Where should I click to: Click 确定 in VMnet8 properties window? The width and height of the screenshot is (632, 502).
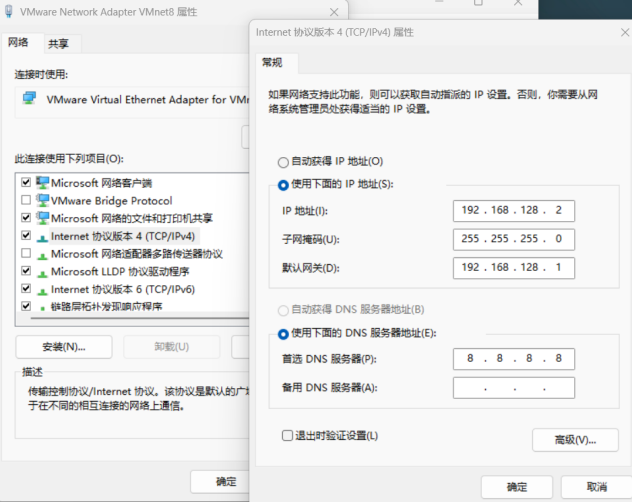pyautogui.click(x=220, y=481)
